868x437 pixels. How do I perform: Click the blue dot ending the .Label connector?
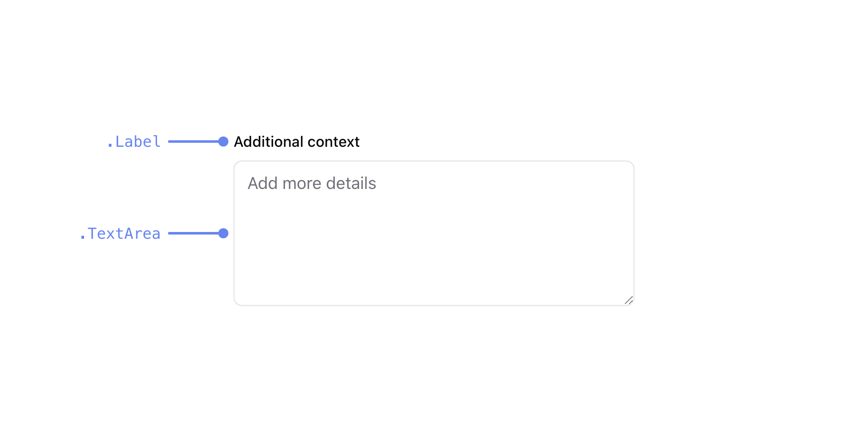pos(223,142)
